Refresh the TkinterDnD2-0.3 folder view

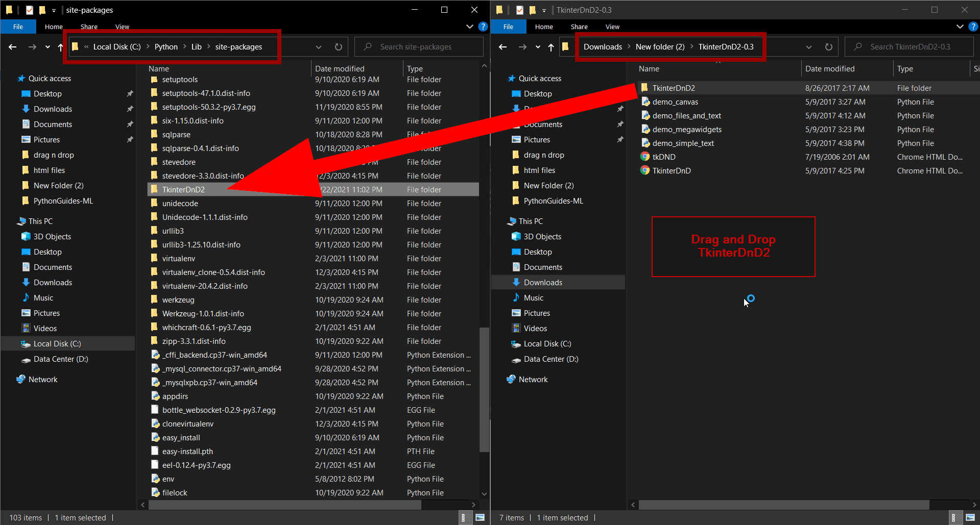pos(829,47)
